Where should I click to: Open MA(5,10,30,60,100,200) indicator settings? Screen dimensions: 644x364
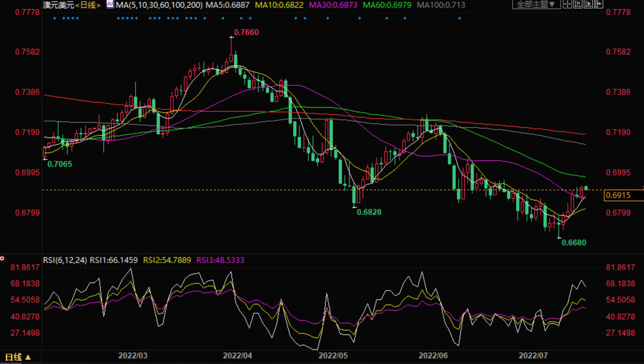tap(159, 5)
